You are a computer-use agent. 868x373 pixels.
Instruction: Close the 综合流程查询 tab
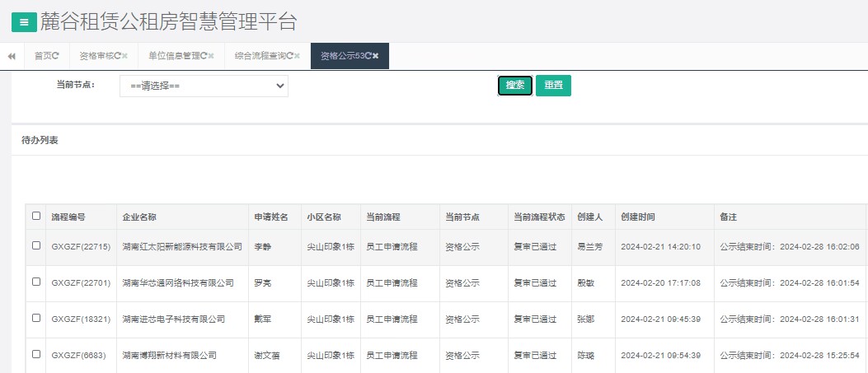click(x=297, y=56)
